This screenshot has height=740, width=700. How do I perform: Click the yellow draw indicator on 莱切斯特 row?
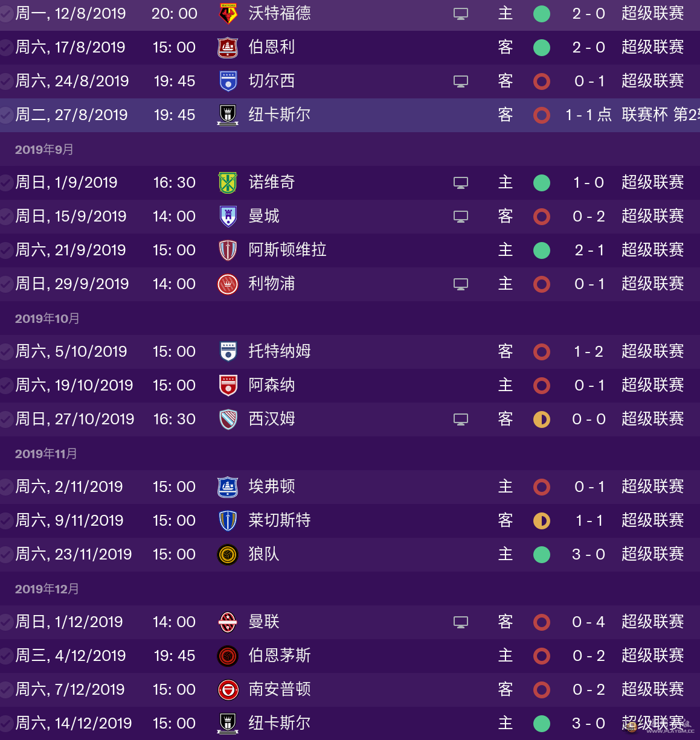click(542, 520)
